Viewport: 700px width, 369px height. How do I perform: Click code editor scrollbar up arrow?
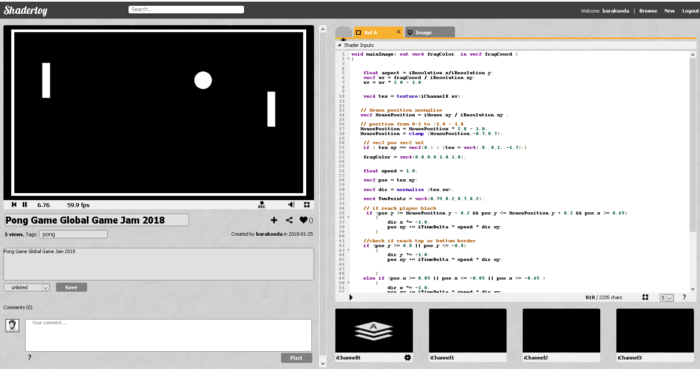coord(693,54)
